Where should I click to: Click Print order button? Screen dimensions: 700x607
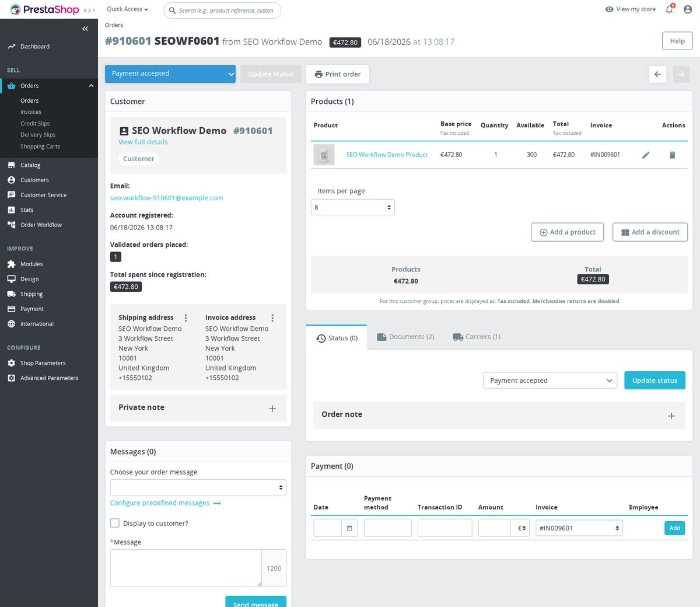pyautogui.click(x=337, y=74)
